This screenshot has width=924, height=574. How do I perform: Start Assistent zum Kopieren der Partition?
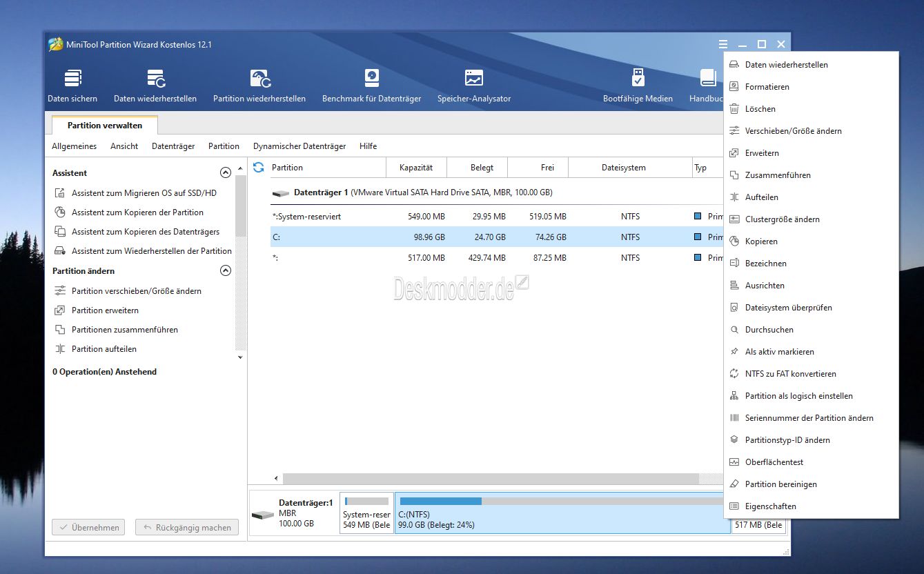(x=129, y=212)
